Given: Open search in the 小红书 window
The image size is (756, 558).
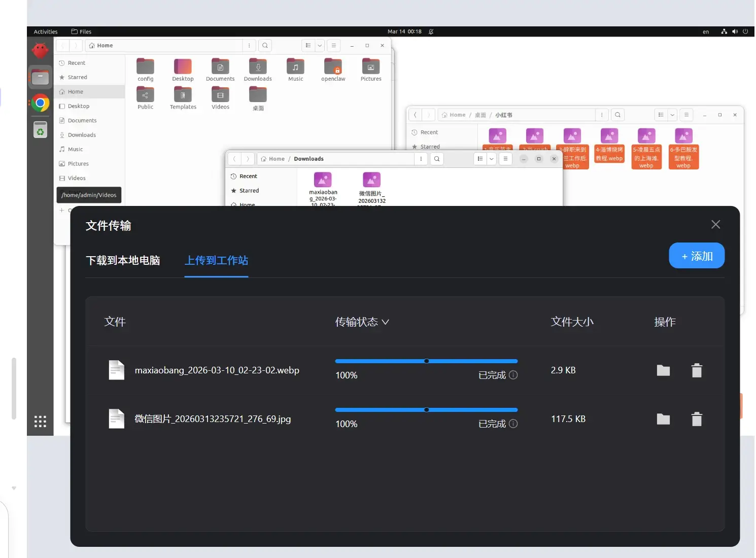Looking at the screenshot, I should click(x=617, y=115).
